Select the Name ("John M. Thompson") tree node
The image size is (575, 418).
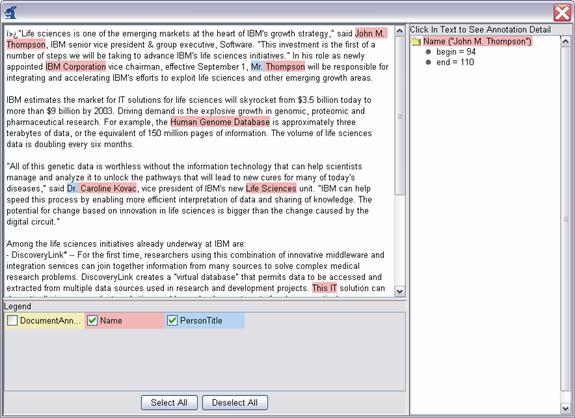477,41
